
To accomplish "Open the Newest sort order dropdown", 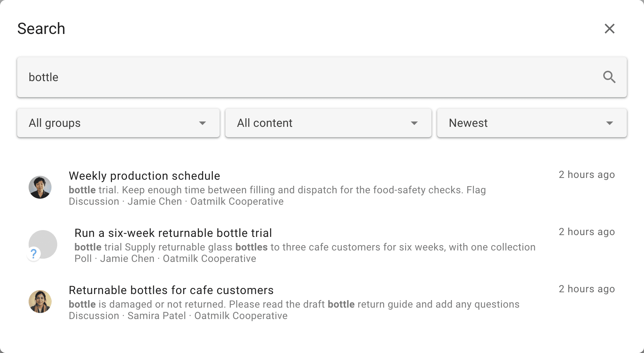I will pyautogui.click(x=532, y=123).
